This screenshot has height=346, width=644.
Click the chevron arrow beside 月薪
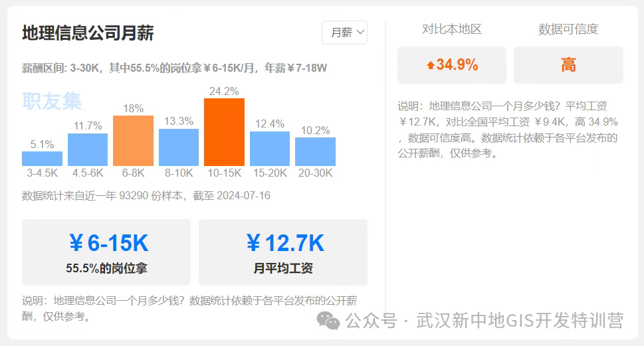click(x=360, y=32)
